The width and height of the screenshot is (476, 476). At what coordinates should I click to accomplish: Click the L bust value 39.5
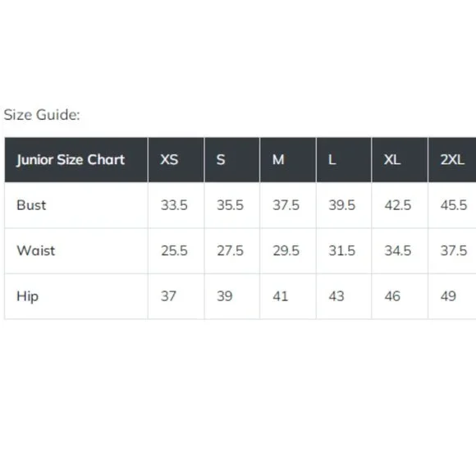click(x=342, y=205)
